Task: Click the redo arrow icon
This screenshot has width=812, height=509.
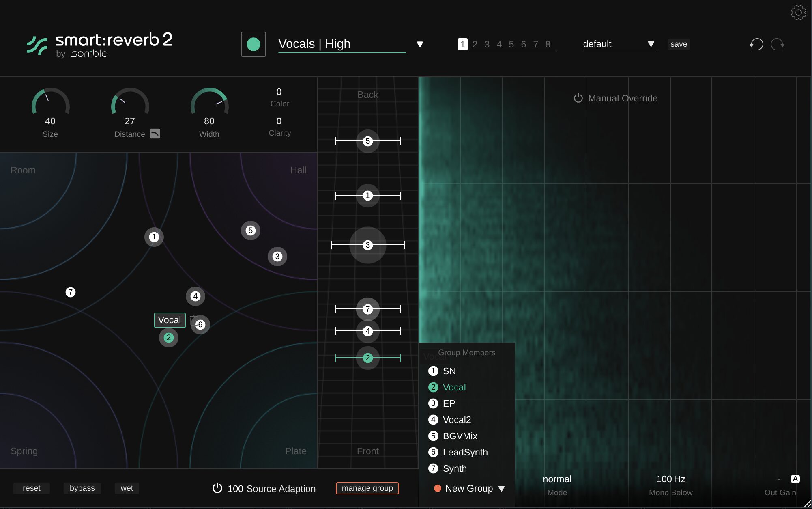Action: (777, 44)
